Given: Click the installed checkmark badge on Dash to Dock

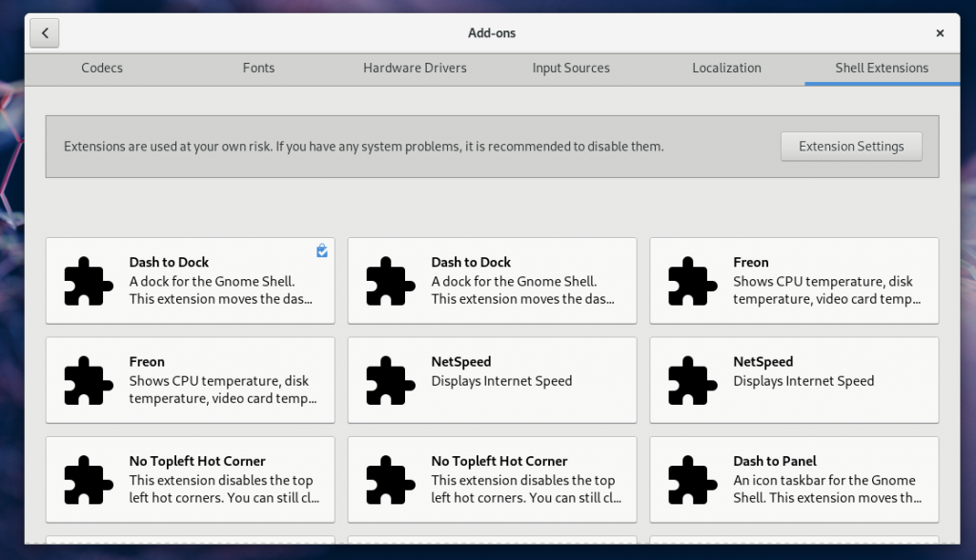Looking at the screenshot, I should click(321, 250).
